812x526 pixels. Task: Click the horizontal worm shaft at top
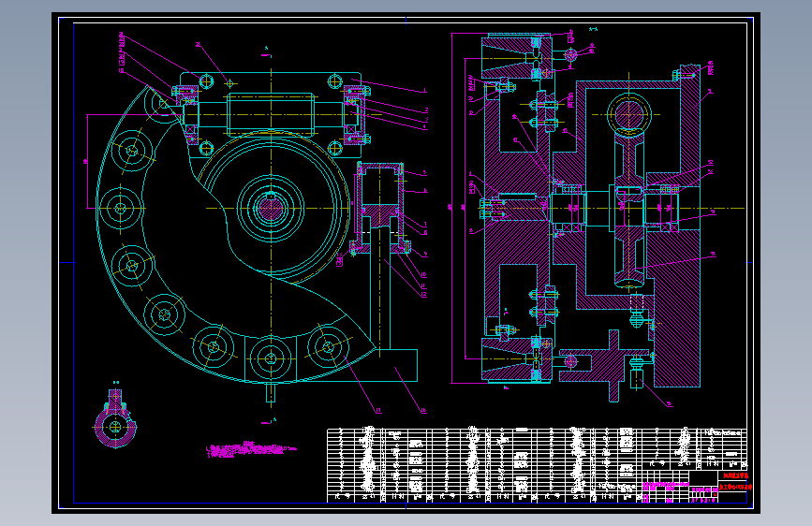[x=271, y=114]
